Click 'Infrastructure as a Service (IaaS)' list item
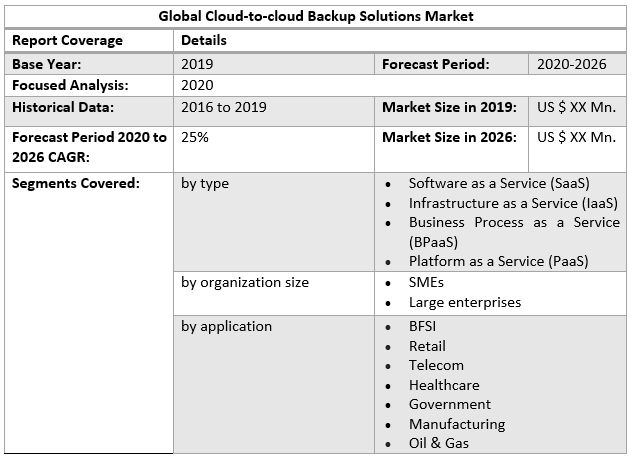This screenshot has width=633, height=463. 513,203
